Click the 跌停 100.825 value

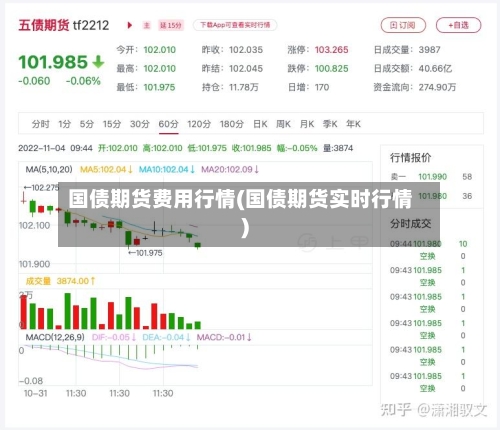pos(332,68)
